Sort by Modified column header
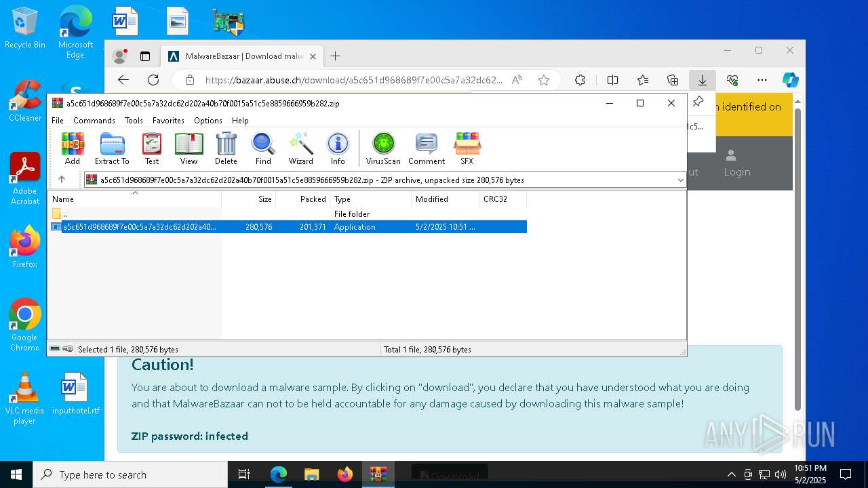The height and width of the screenshot is (488, 868). 445,199
